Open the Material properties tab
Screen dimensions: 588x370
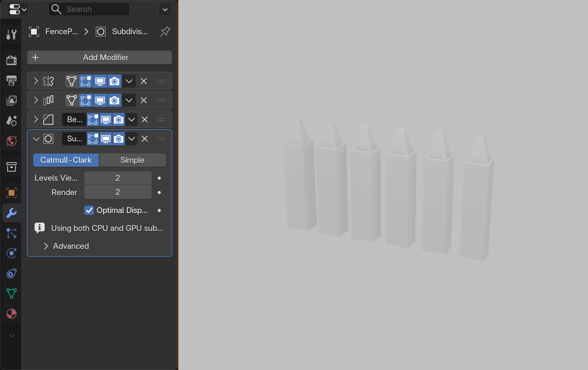tap(12, 314)
